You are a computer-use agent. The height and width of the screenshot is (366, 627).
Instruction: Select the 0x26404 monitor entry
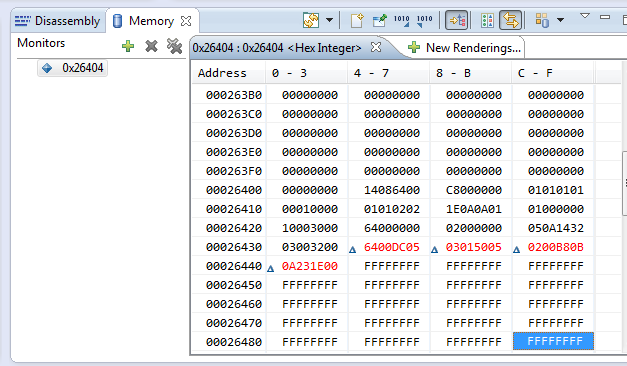(72, 68)
